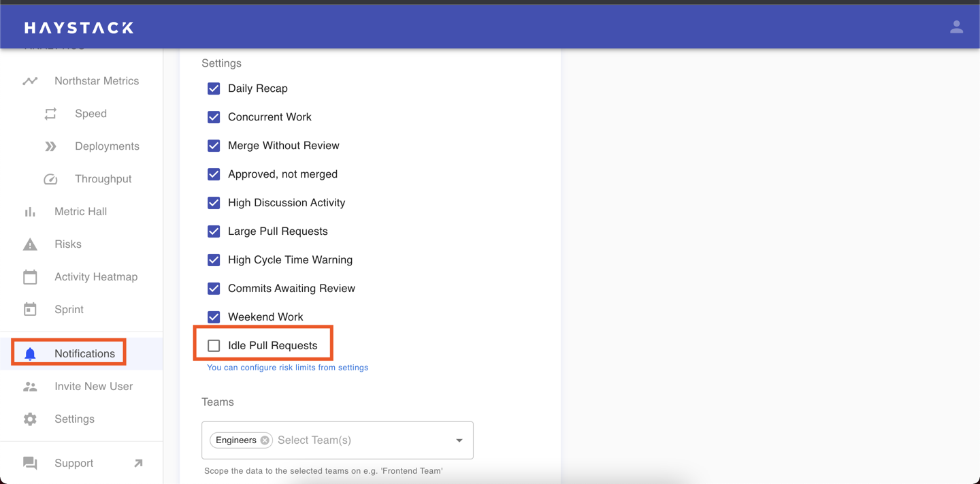Toggle Merge Without Review checkbox
The width and height of the screenshot is (980, 484).
point(214,146)
